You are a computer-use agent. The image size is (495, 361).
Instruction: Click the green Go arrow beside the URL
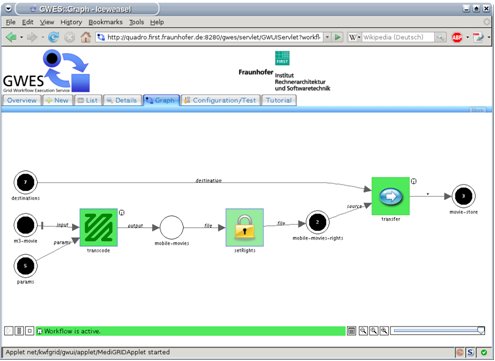pos(338,37)
